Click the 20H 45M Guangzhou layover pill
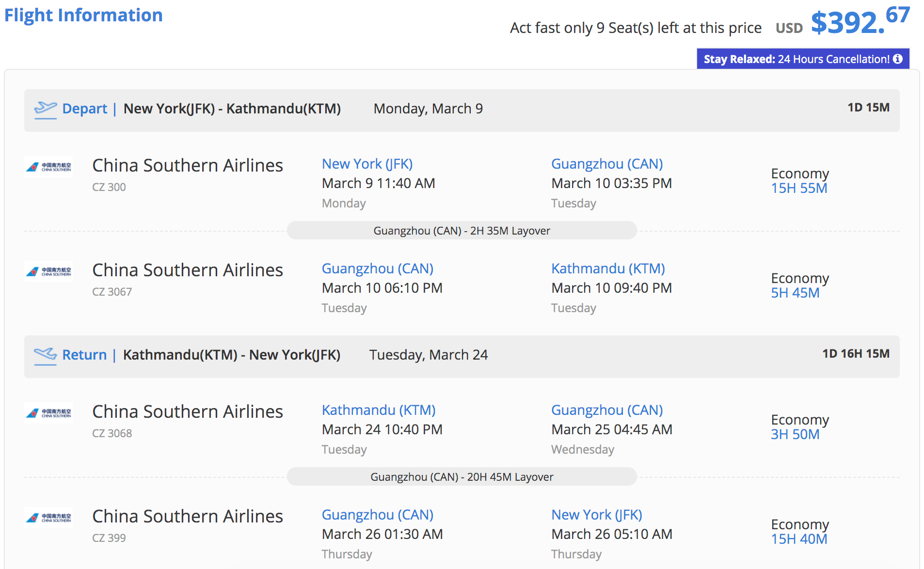The height and width of the screenshot is (569, 924). coord(462,477)
